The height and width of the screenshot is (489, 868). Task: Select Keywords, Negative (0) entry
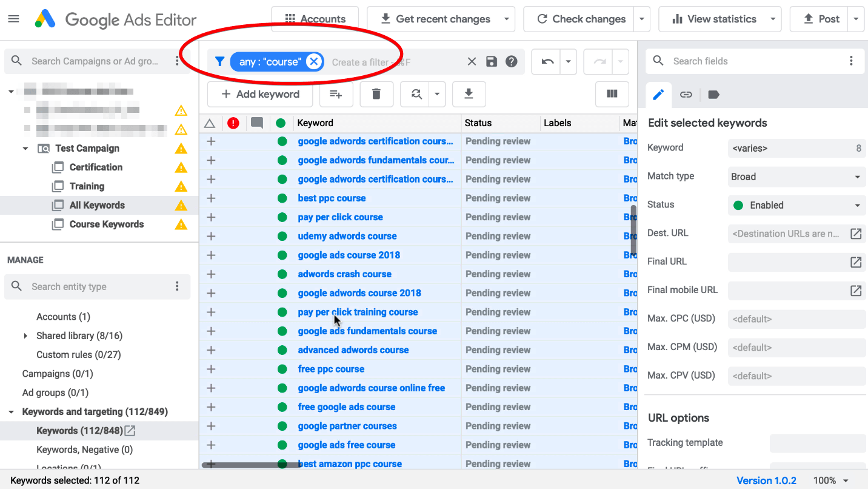(x=84, y=450)
